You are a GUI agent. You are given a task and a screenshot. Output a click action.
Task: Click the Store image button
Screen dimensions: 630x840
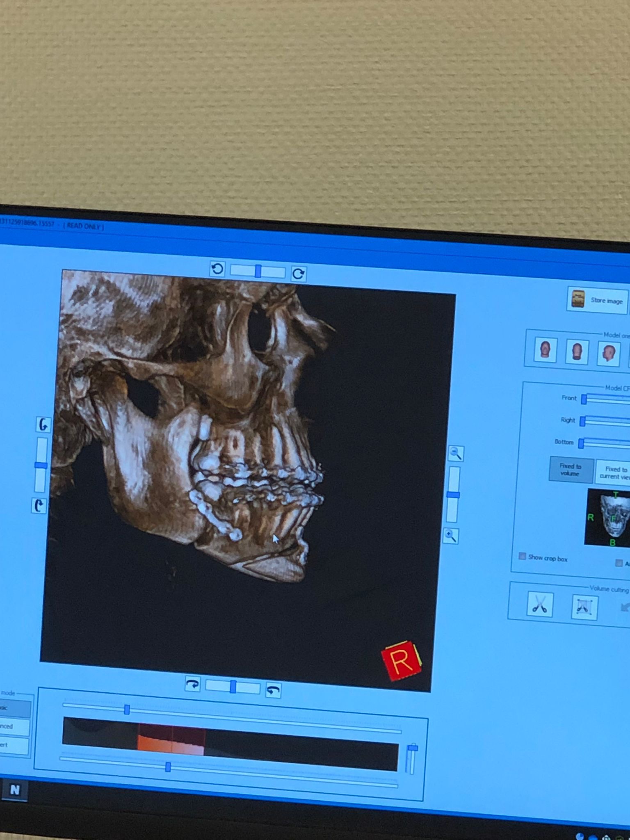598,300
